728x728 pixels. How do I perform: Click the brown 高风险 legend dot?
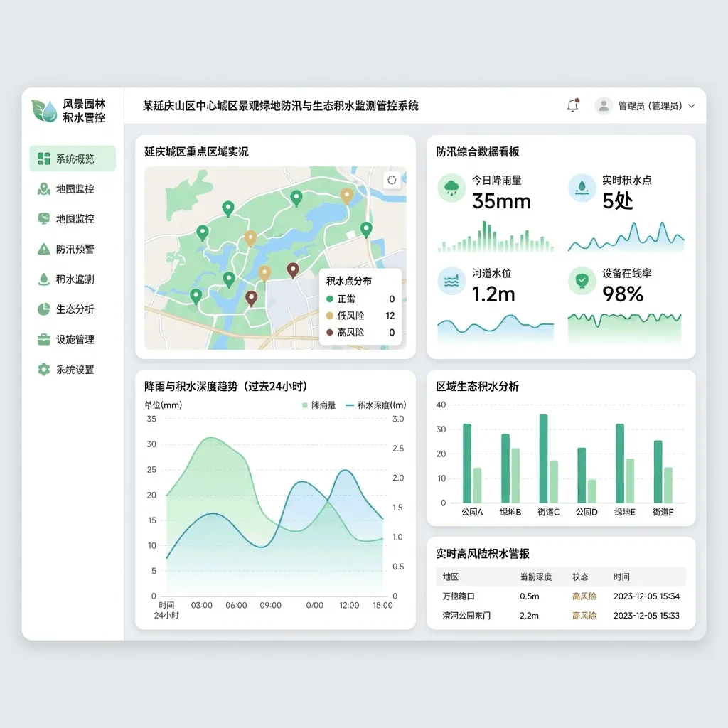(x=330, y=333)
